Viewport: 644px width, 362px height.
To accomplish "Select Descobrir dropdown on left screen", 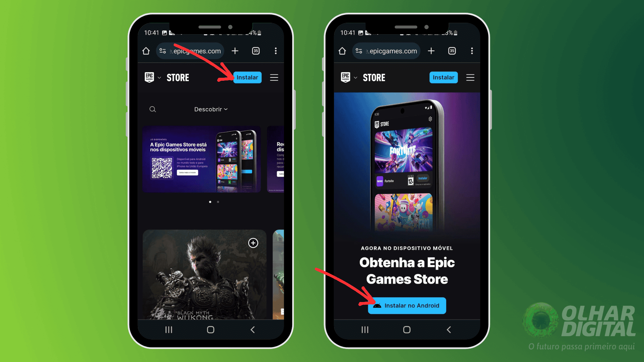I will pyautogui.click(x=211, y=109).
